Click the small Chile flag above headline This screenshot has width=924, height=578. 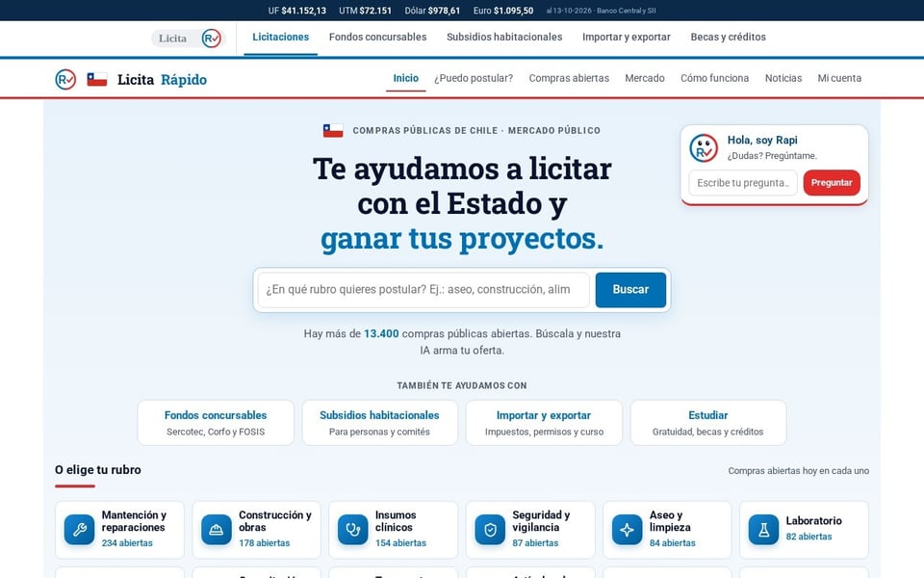(x=333, y=130)
